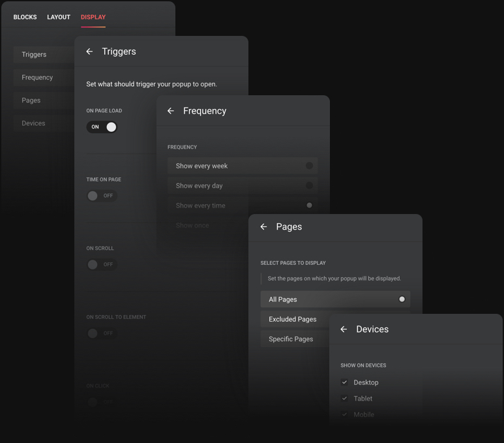Select the Display tab
This screenshot has width=504, height=443.
pos(93,17)
